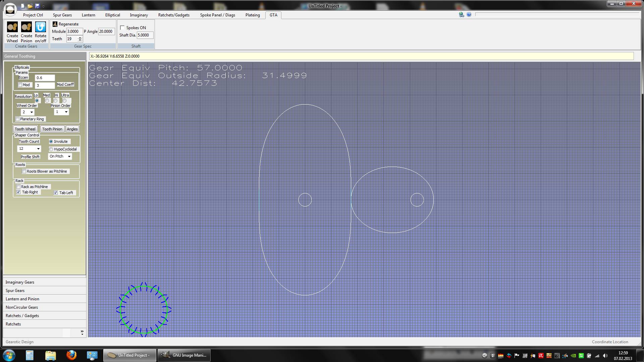
Task: Click the Create Wheel icon
Action: (x=12, y=27)
